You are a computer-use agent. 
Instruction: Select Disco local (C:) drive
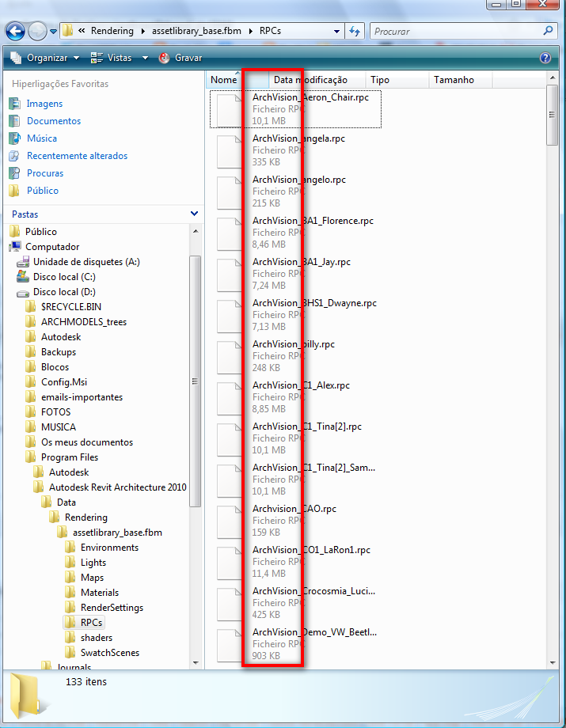point(64,277)
